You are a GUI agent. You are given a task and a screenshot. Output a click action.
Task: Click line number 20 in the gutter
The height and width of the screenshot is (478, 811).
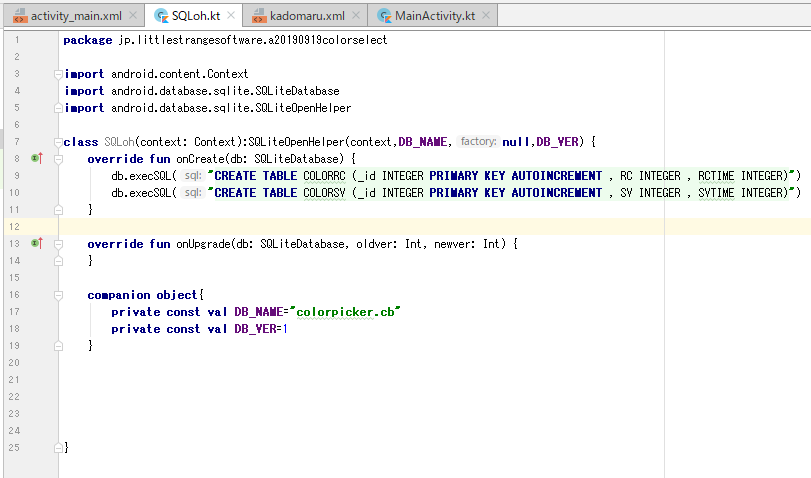point(14,363)
